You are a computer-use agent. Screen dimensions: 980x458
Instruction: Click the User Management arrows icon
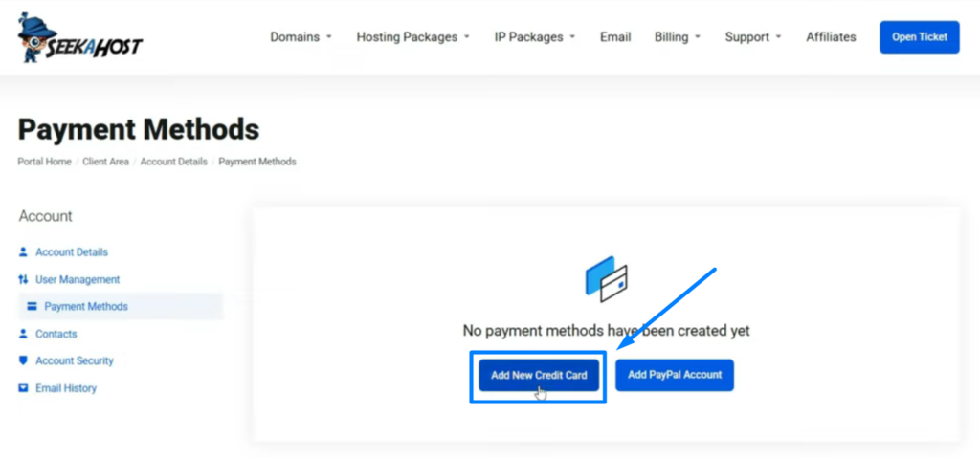(23, 279)
